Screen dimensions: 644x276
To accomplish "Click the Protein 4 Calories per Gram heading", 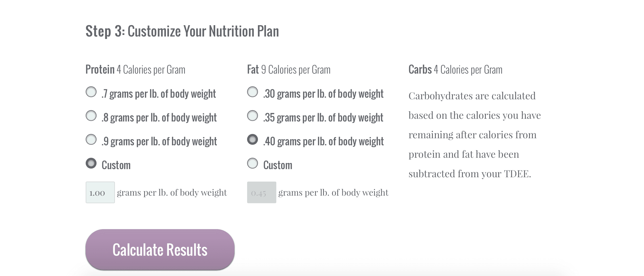I will 135,70.
